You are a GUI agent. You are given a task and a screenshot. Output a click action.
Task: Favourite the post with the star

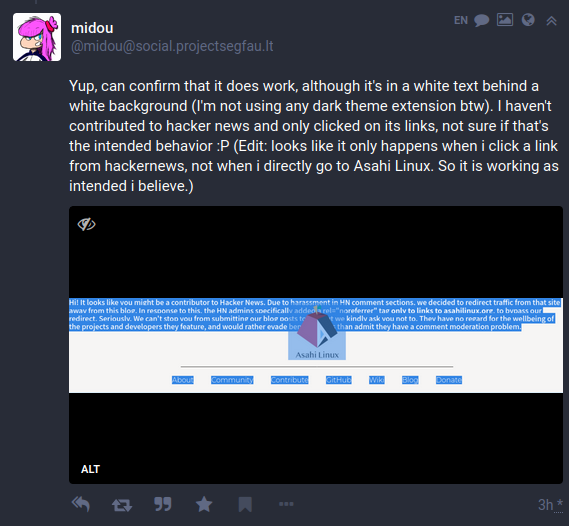(x=204, y=504)
